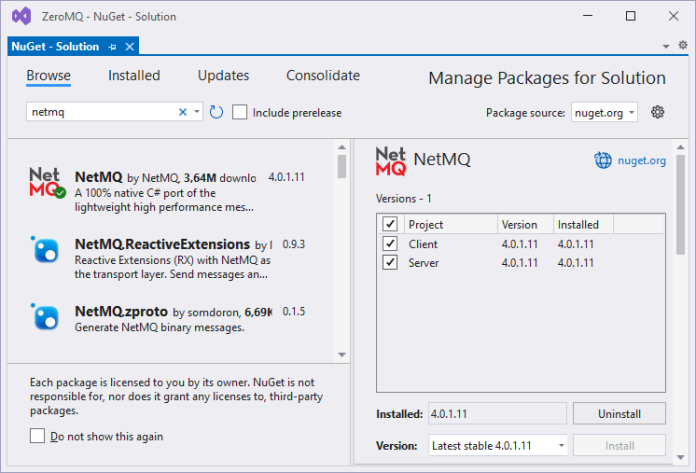
Task: Click the Install button
Action: (x=619, y=445)
